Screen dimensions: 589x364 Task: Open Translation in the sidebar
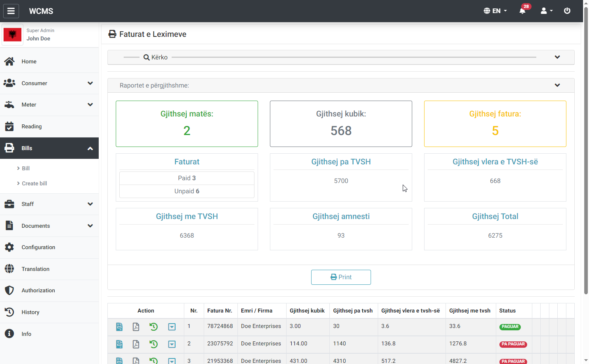[49, 269]
